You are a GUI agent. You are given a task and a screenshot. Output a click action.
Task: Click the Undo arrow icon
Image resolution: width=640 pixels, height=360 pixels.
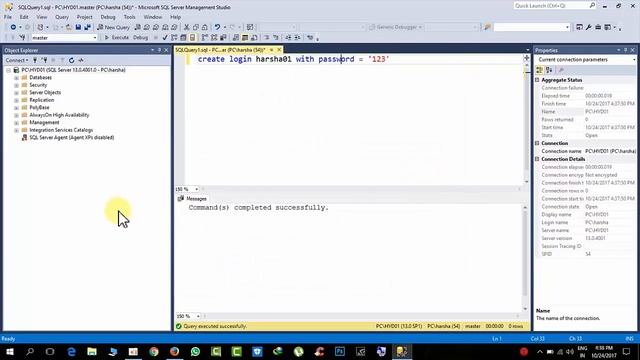(217, 27)
